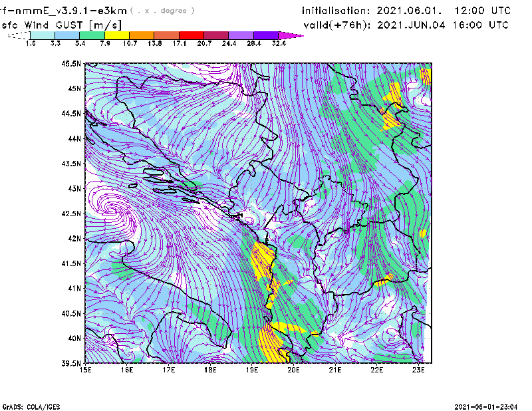This screenshot has width=532, height=411.
Task: Click longitude label 22E
Action: coord(377,370)
